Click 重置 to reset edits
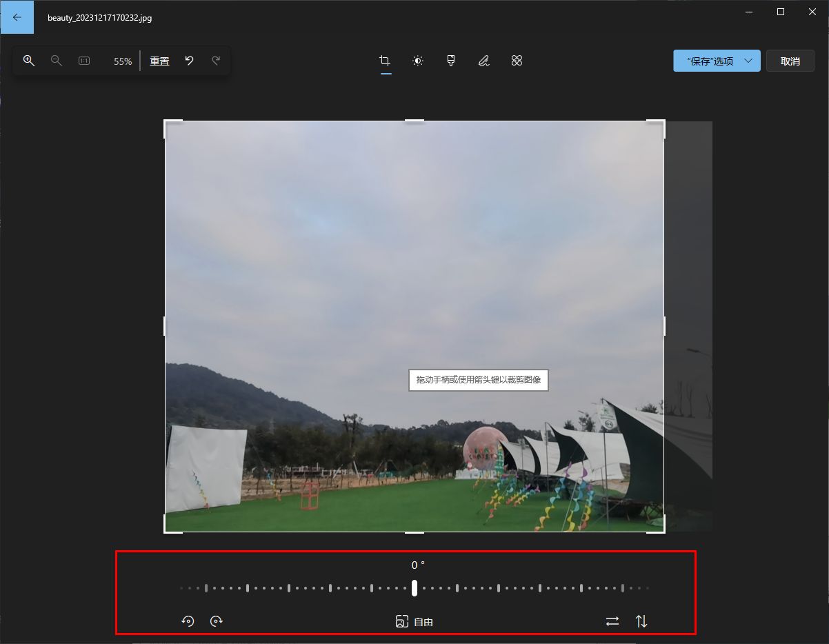829x644 pixels. tap(159, 61)
